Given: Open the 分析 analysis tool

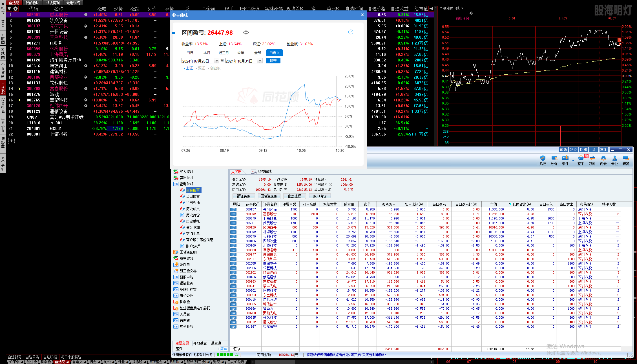Looking at the screenshot, I should (x=554, y=160).
